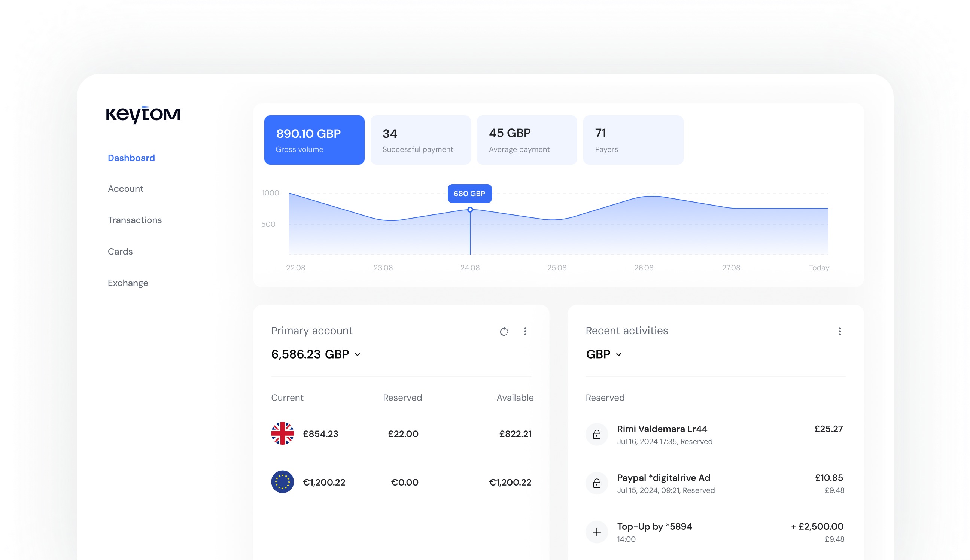Image resolution: width=970 pixels, height=560 pixels.
Task: Click lock icon beside Paypal *digitalrive Ad
Action: tap(596, 483)
